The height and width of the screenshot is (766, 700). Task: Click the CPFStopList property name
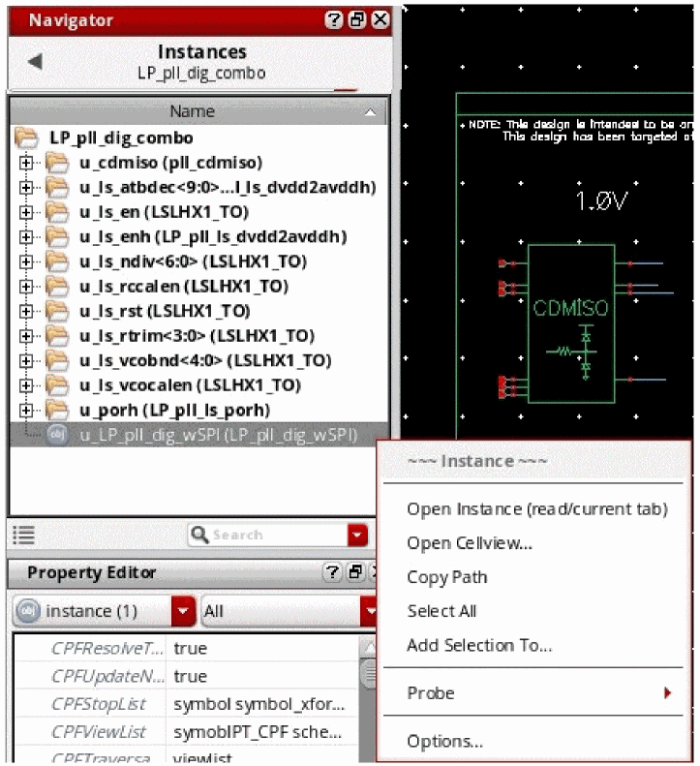point(99,704)
